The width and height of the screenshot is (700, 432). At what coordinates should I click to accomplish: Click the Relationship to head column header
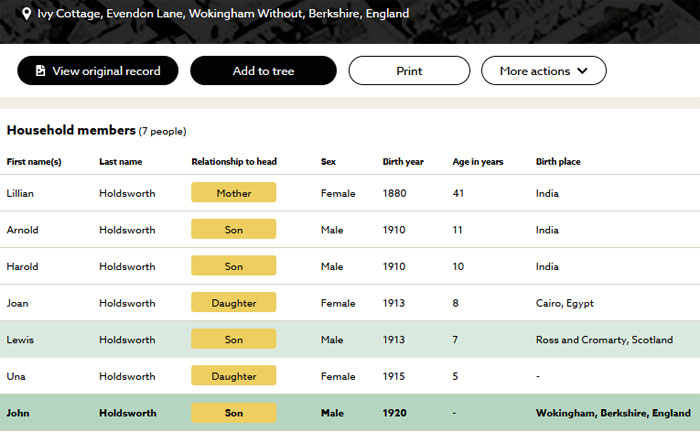point(234,162)
